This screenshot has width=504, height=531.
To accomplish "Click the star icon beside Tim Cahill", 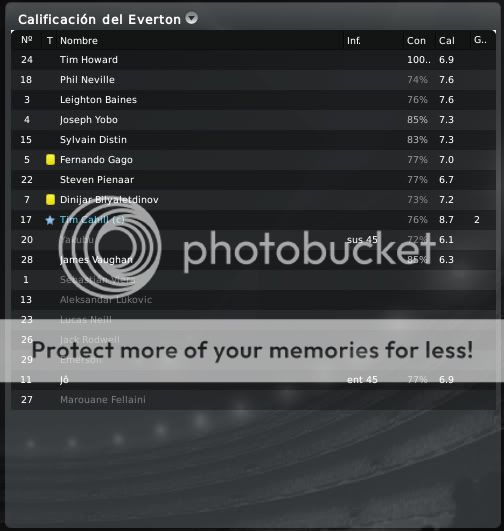I will 50,220.
